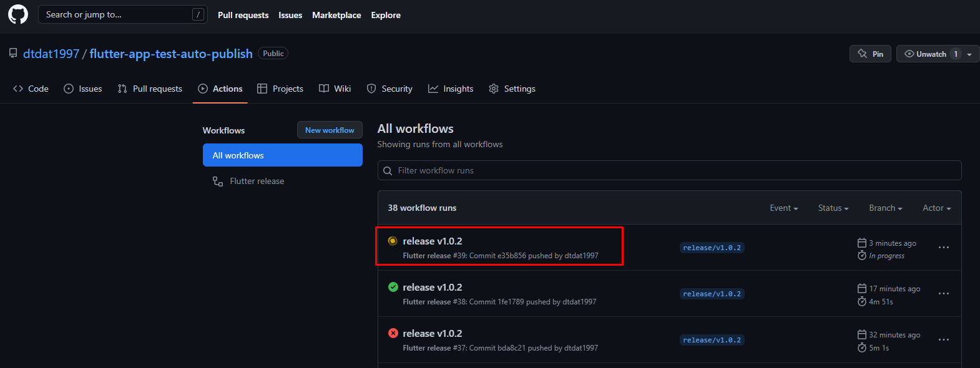Open the GitHub home logo
980x368 pixels.
point(18,14)
